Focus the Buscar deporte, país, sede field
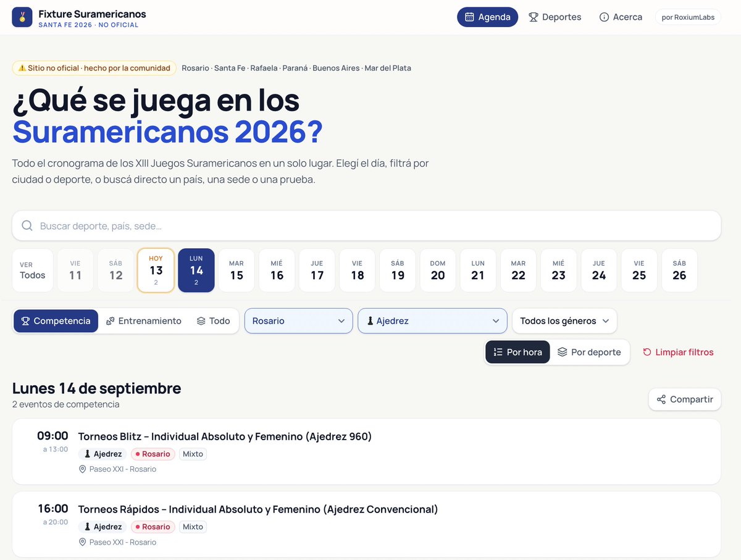The height and width of the screenshot is (560, 741). pyautogui.click(x=366, y=226)
